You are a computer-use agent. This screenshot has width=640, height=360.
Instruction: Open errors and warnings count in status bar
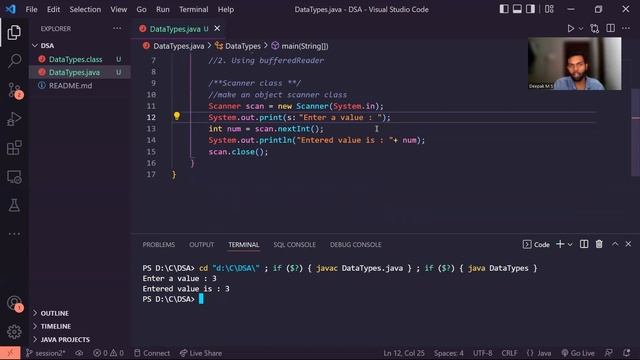coord(109,353)
